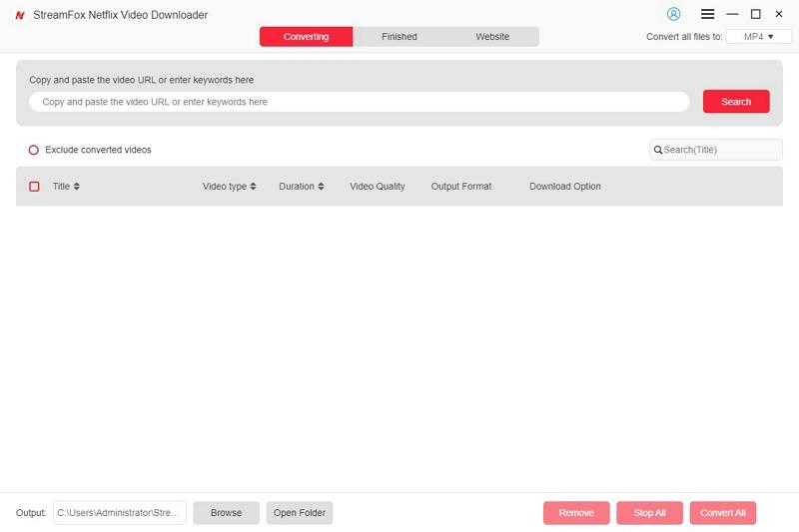This screenshot has height=532, width=799.
Task: Minimize the StreamFox window
Action: click(732, 14)
